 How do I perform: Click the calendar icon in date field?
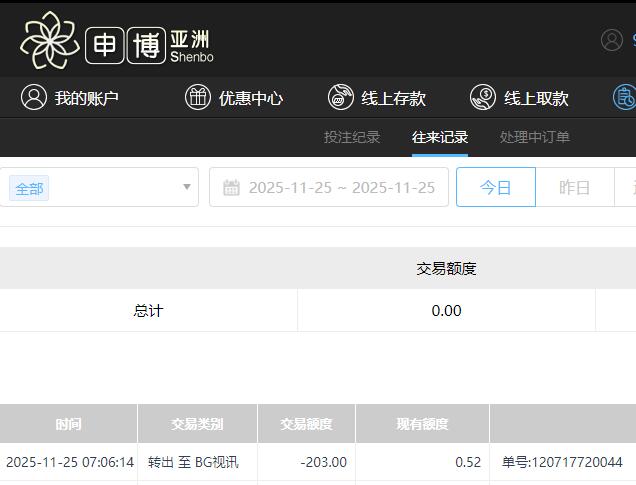pos(232,187)
